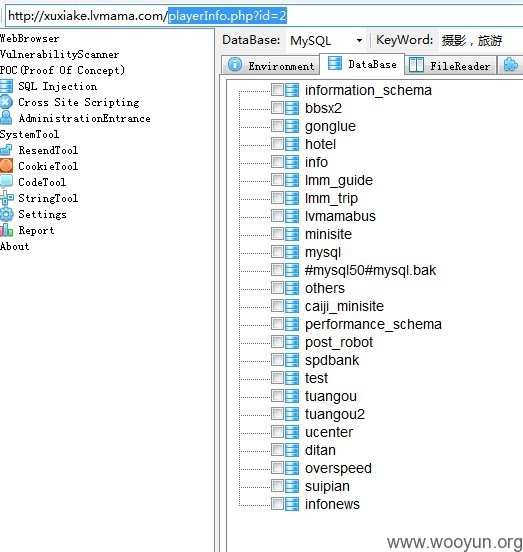This screenshot has width=523, height=552.
Task: Check the information_schema database checkbox
Action: pos(277,90)
